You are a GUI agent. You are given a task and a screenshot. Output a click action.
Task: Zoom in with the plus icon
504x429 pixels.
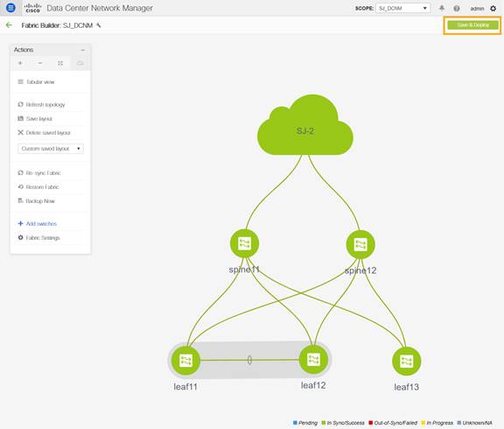tap(20, 63)
